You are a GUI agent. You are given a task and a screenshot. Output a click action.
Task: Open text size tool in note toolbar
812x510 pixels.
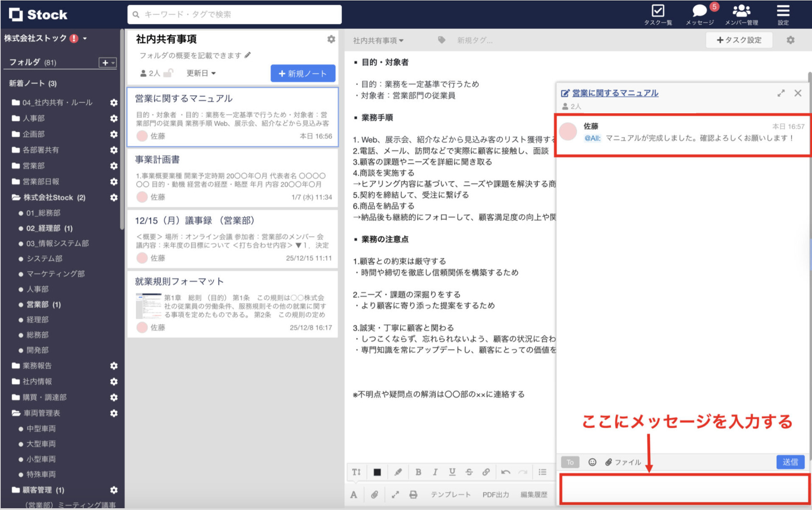point(356,472)
